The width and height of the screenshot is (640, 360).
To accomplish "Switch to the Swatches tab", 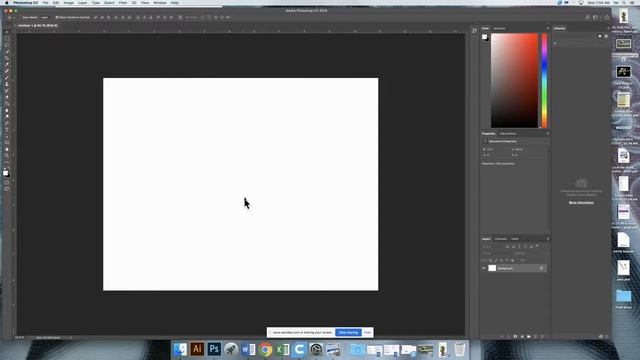I will pyautogui.click(x=499, y=29).
